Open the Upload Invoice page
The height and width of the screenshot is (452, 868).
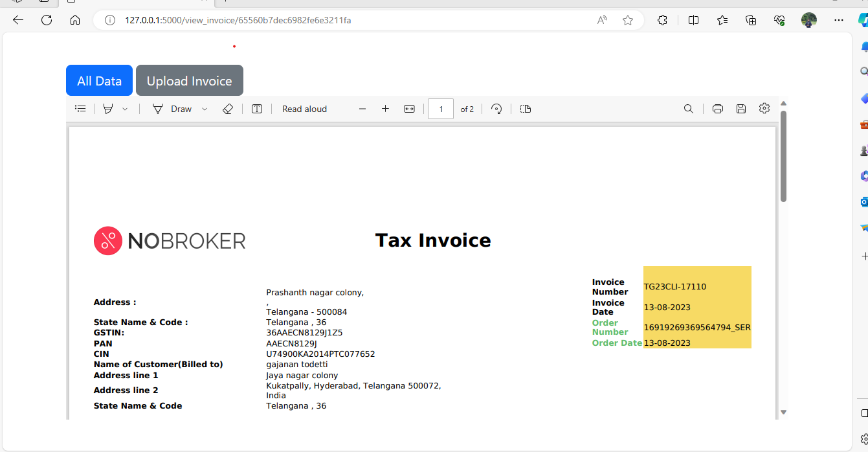click(189, 80)
